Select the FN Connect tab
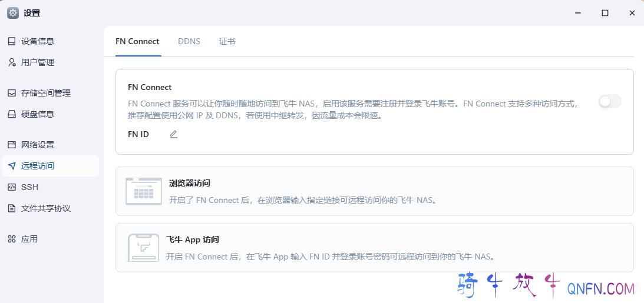The height and width of the screenshot is (303, 644). coord(137,41)
